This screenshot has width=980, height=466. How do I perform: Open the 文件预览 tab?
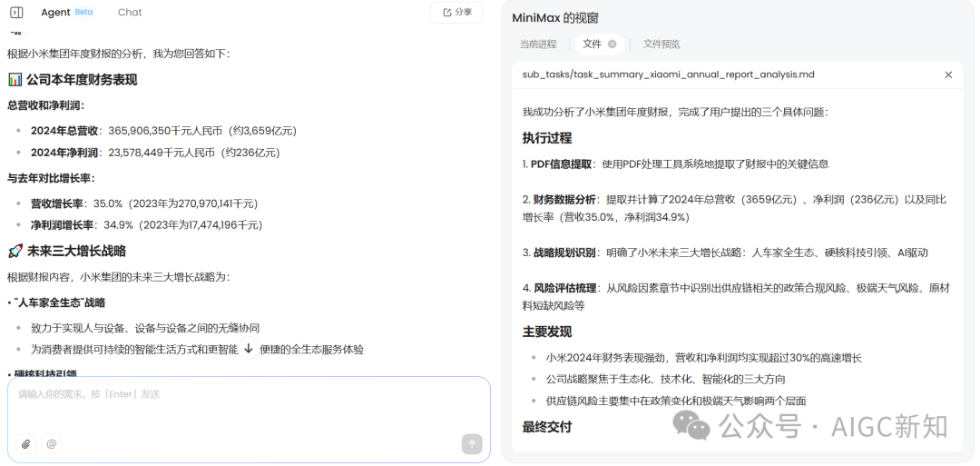click(x=661, y=44)
